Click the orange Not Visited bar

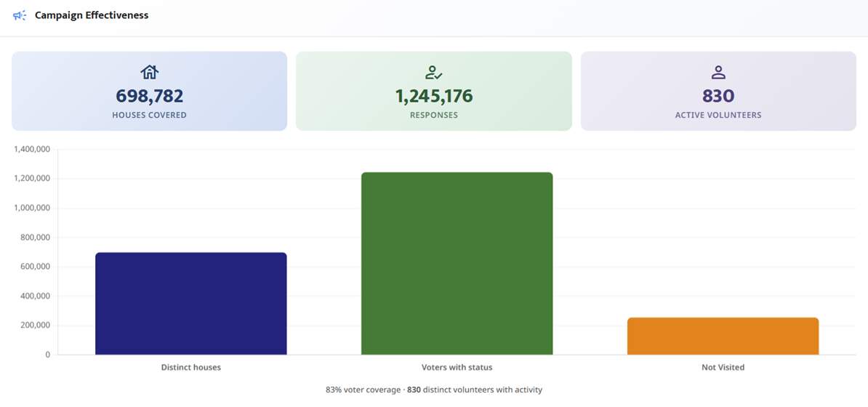(x=723, y=336)
